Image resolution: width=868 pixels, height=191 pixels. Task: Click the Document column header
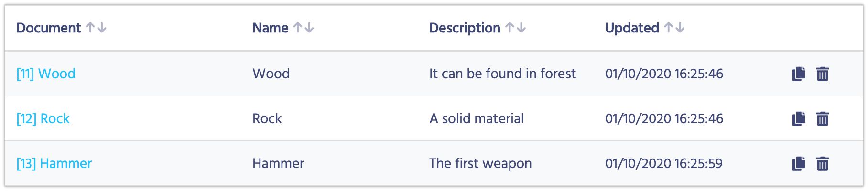click(x=49, y=28)
